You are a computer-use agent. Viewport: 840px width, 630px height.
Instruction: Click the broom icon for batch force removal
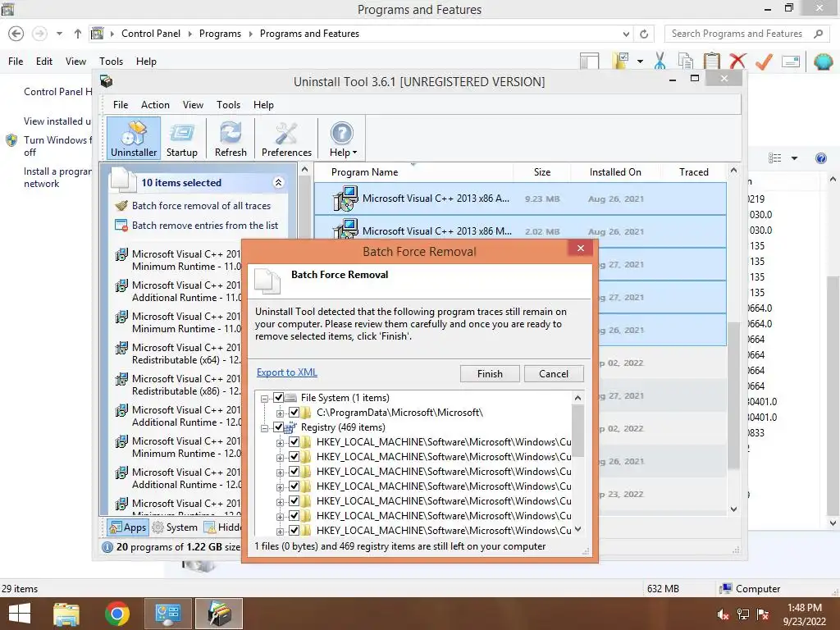[121, 206]
